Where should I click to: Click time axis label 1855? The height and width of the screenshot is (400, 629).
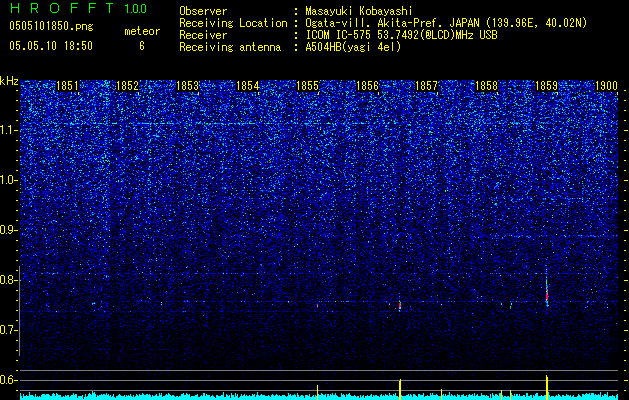(x=307, y=86)
